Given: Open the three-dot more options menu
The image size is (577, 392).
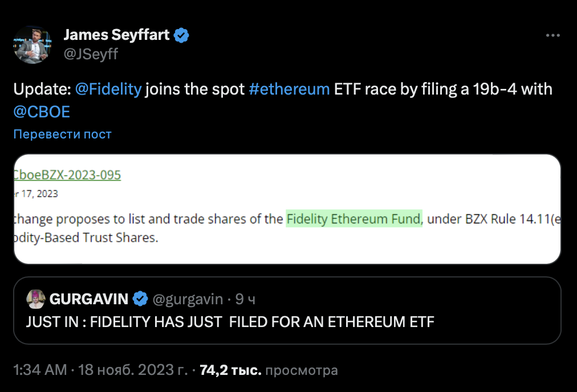Looking at the screenshot, I should (552, 35).
